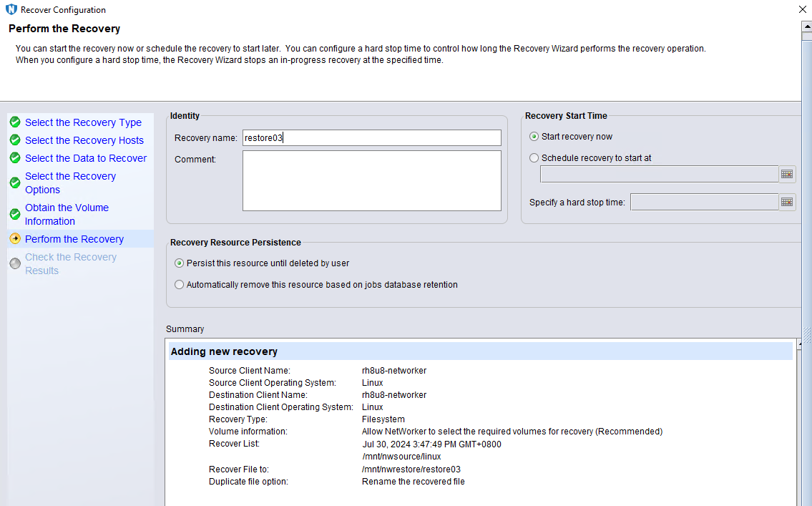
Task: Click green check icon beside Obtain the Volume Information
Action: pyautogui.click(x=15, y=214)
